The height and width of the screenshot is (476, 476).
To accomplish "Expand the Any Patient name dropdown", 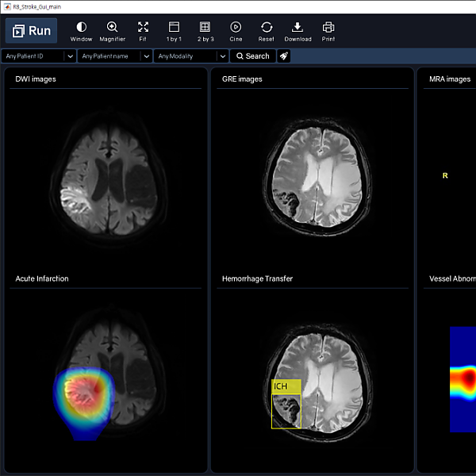I will [146, 56].
